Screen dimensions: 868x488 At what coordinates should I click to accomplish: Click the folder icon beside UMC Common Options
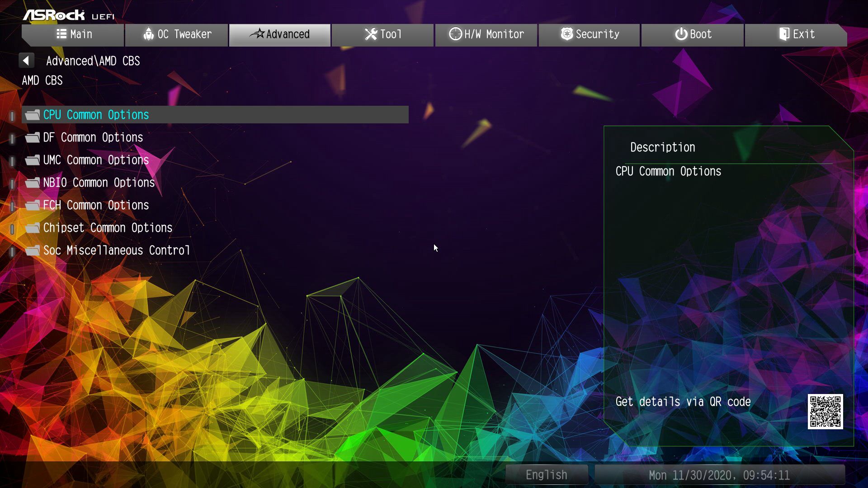click(32, 160)
